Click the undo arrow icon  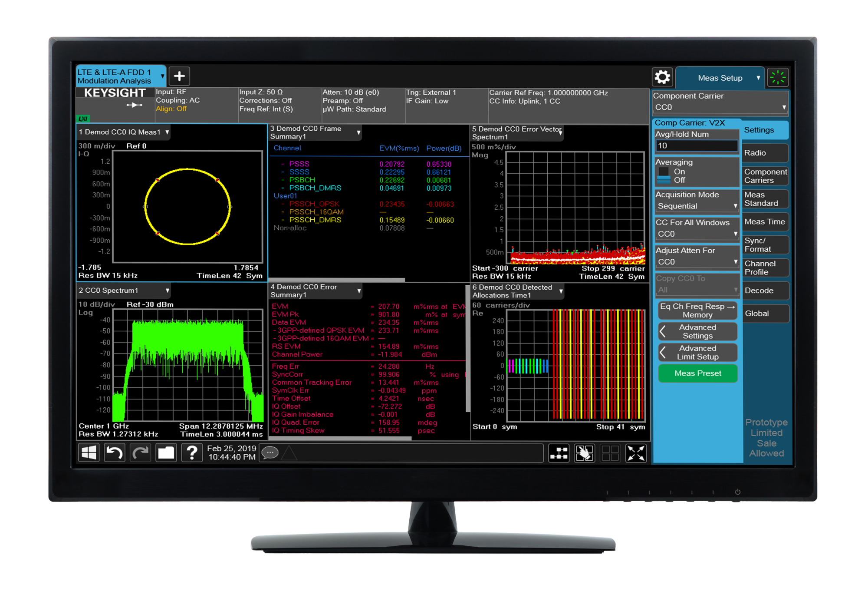(x=115, y=453)
